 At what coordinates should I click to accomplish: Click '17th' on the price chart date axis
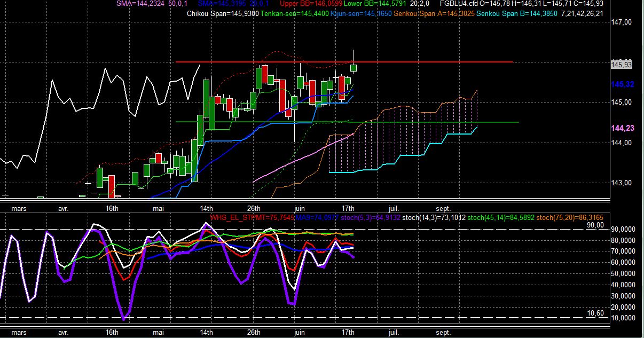(348, 208)
